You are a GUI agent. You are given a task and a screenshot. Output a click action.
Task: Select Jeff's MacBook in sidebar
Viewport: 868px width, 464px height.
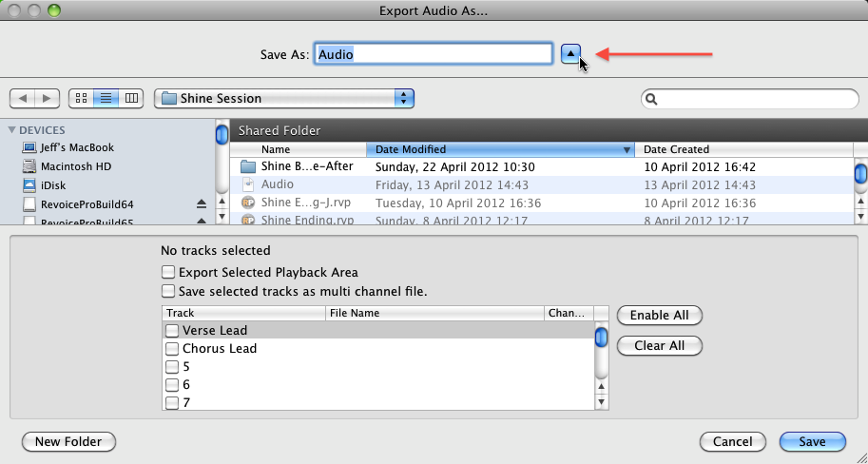(x=76, y=147)
